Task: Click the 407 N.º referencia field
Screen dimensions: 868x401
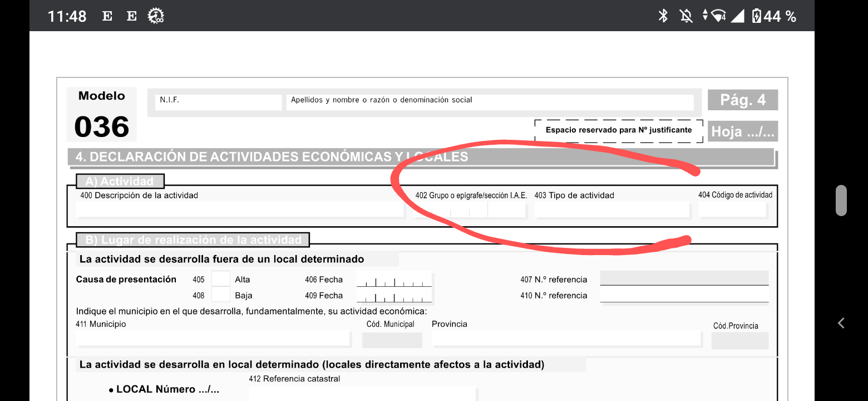Action: pos(684,278)
